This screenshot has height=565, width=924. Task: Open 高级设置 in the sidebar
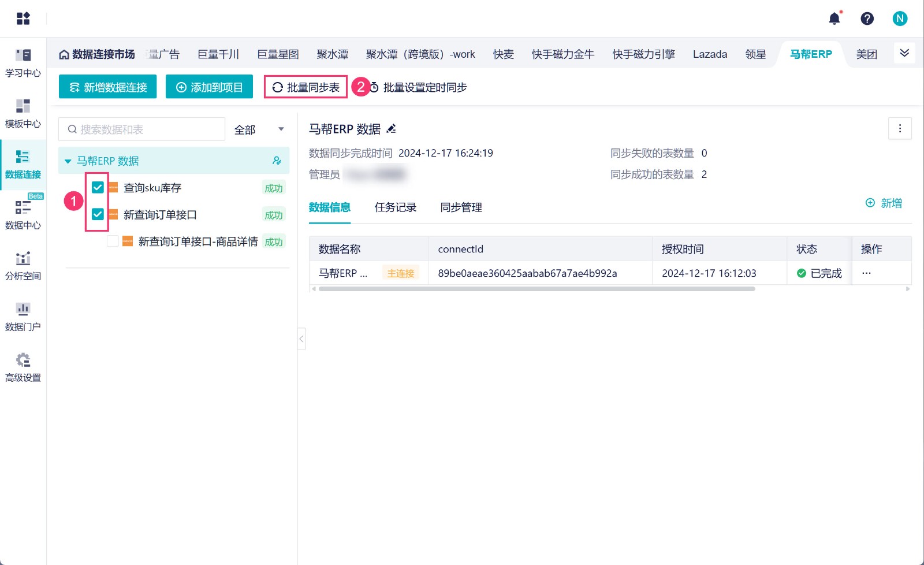(x=23, y=368)
